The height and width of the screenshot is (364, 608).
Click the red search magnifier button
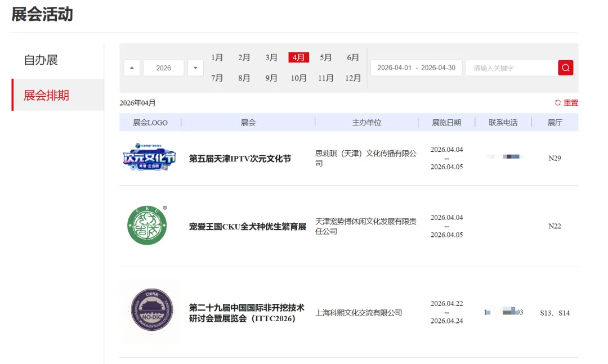(x=565, y=68)
